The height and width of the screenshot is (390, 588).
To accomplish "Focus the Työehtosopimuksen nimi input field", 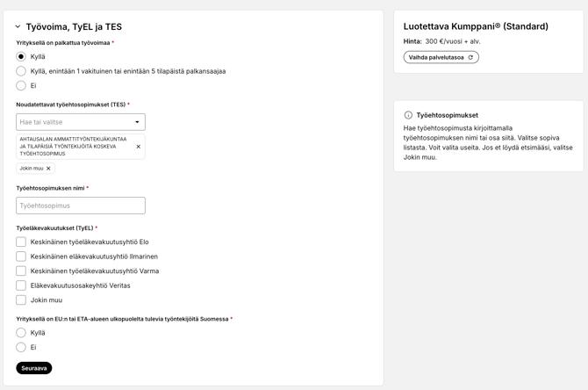I will coord(81,206).
